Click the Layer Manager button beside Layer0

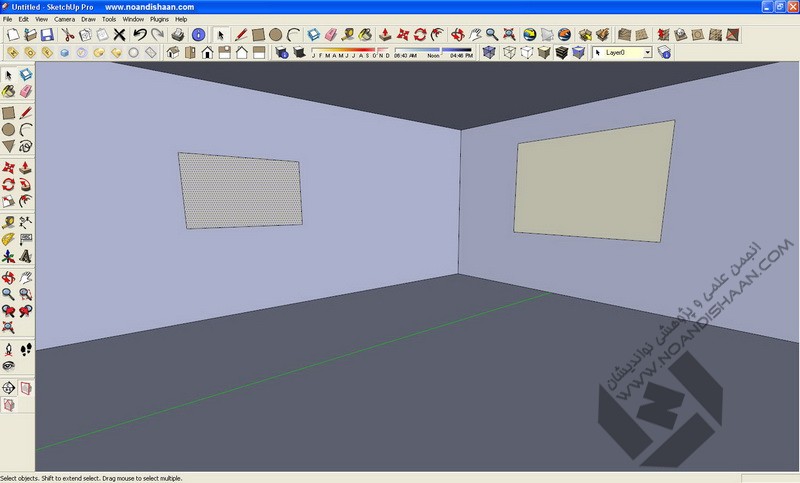pyautogui.click(x=666, y=52)
